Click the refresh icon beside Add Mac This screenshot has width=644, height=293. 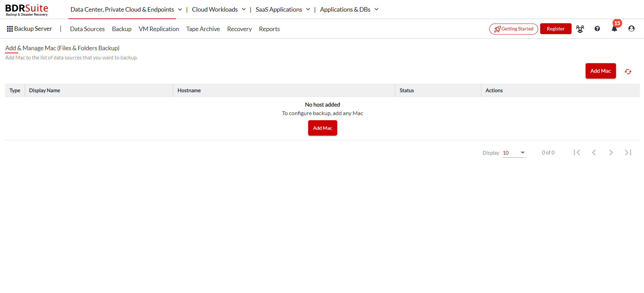[628, 71]
